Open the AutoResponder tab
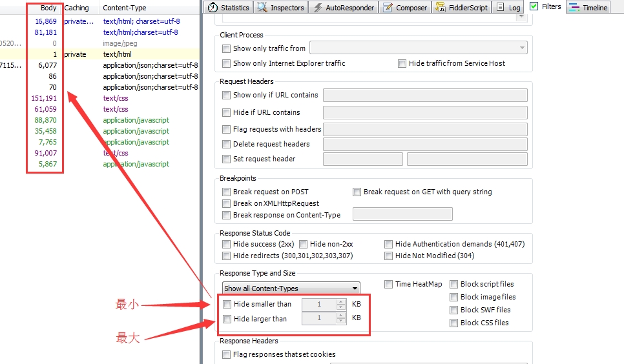The image size is (624, 364). coord(344,8)
